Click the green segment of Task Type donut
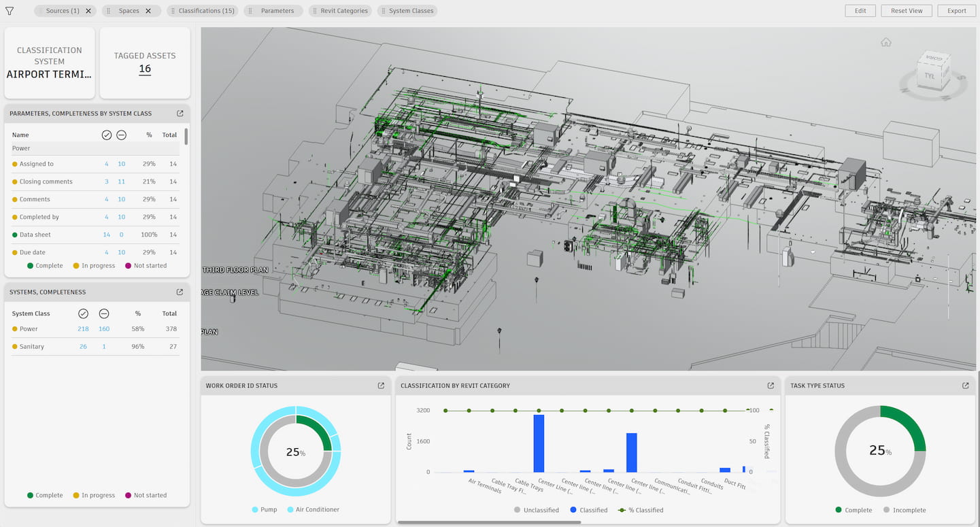 coord(907,424)
